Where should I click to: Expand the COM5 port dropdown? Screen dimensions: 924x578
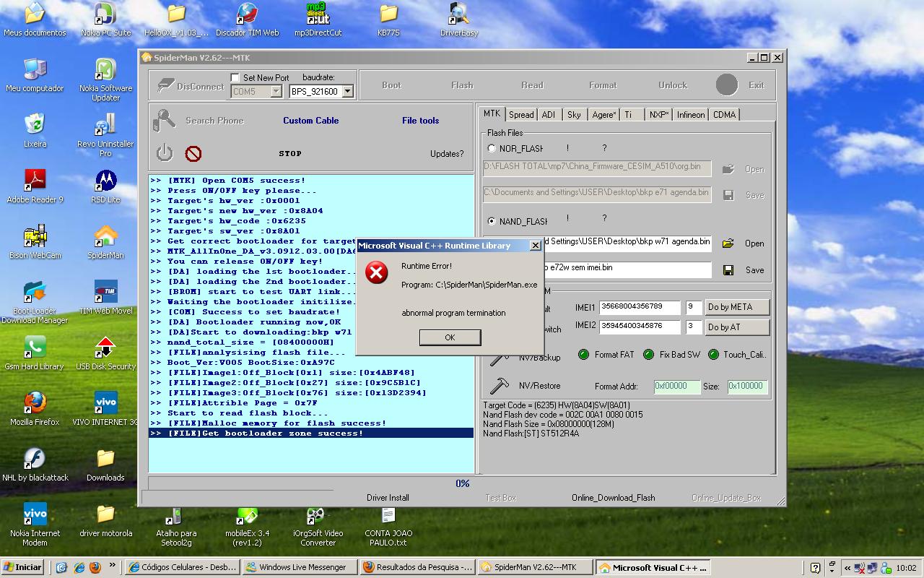click(276, 92)
